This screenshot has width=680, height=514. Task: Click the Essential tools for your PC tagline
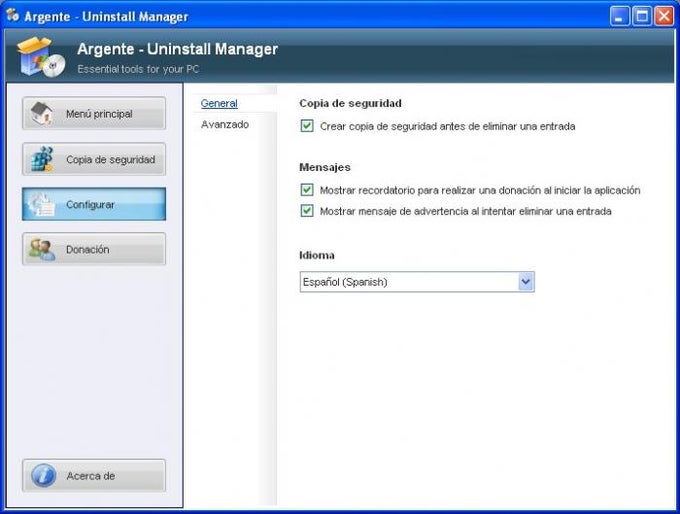click(138, 69)
